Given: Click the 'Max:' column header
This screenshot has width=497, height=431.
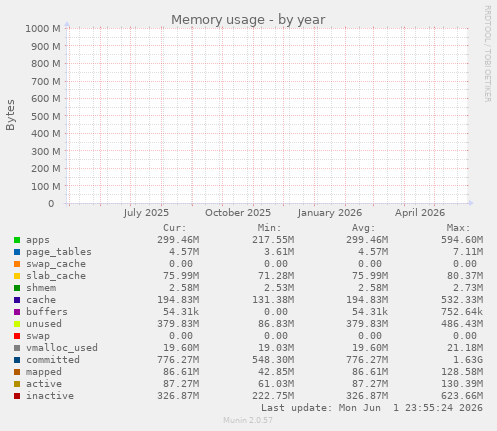Looking at the screenshot, I should (x=458, y=228).
